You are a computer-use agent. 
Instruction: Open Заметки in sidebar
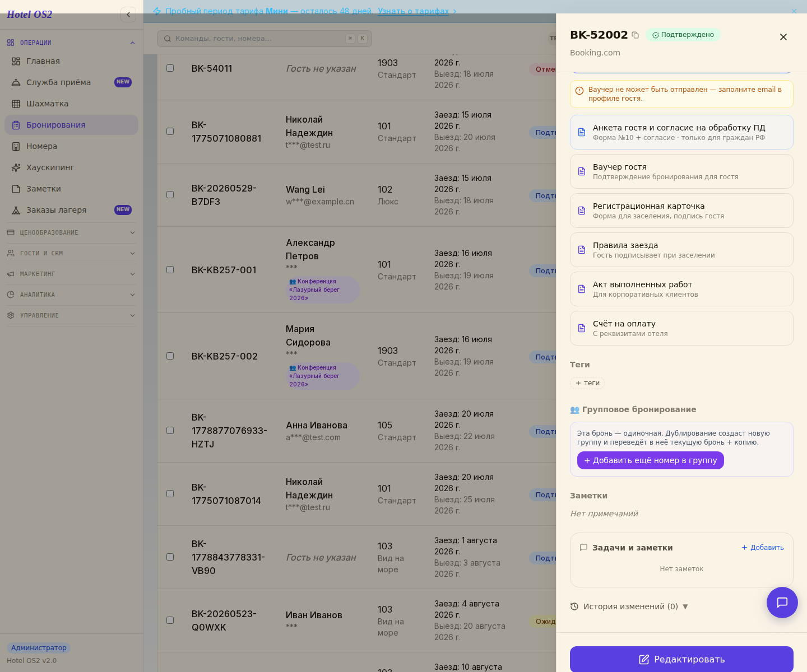[x=71, y=189]
